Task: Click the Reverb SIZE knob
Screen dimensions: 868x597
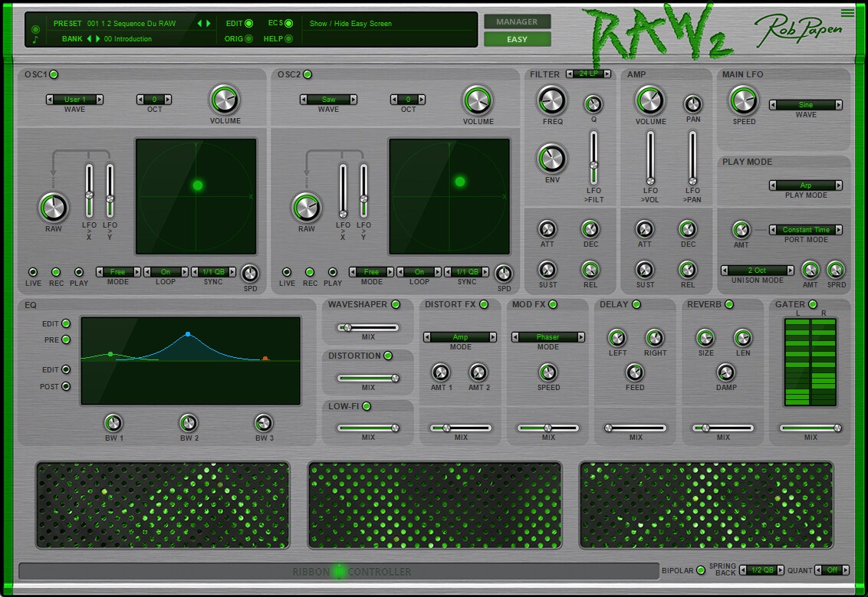Action: click(x=705, y=337)
